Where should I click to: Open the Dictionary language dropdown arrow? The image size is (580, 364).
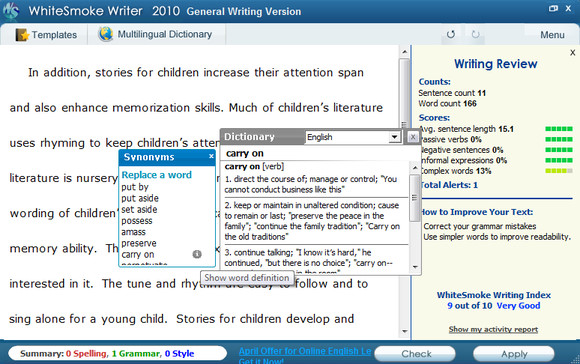(x=395, y=137)
